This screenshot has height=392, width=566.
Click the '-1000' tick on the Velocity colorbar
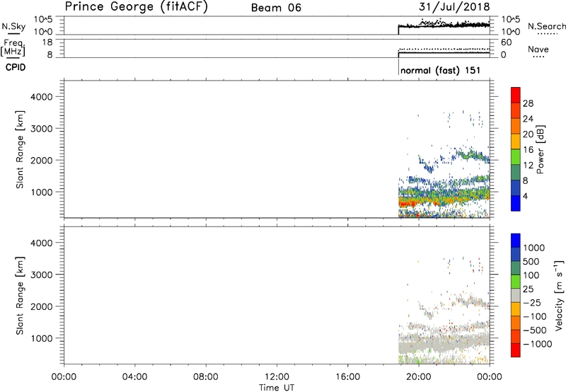click(538, 344)
